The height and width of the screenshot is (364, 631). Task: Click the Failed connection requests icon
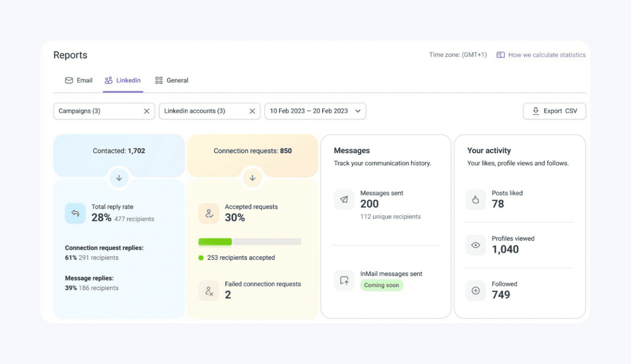click(209, 291)
